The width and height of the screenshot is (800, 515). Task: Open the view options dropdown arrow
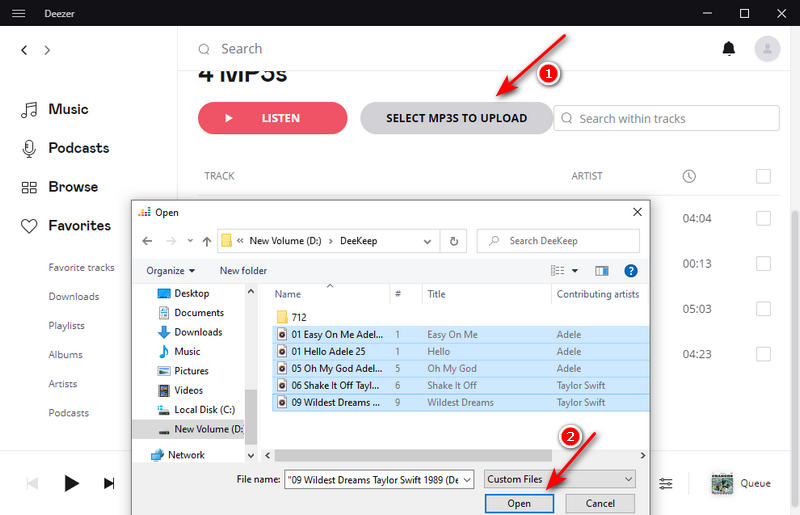[574, 271]
